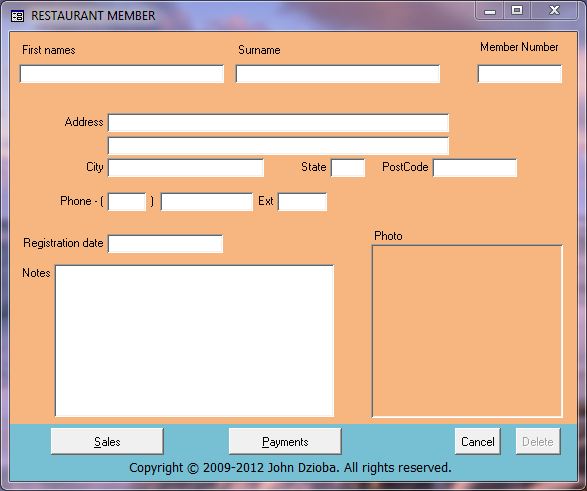Cancel the member form
This screenshot has width=587, height=491.
[478, 442]
